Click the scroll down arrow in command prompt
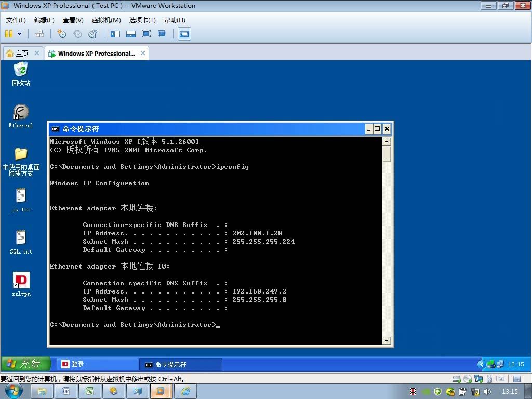This screenshot has height=399, width=532. click(387, 340)
